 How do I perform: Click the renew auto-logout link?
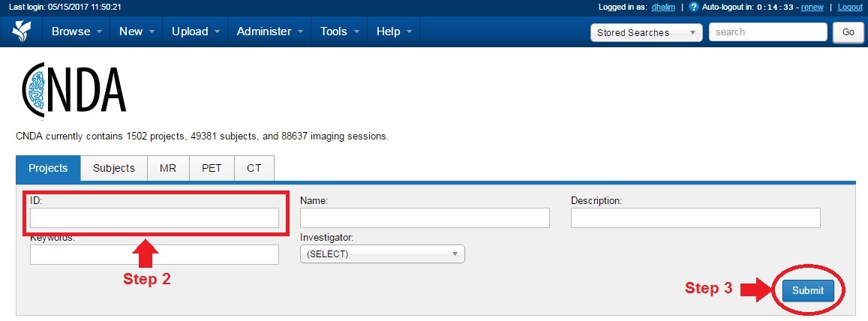click(812, 7)
